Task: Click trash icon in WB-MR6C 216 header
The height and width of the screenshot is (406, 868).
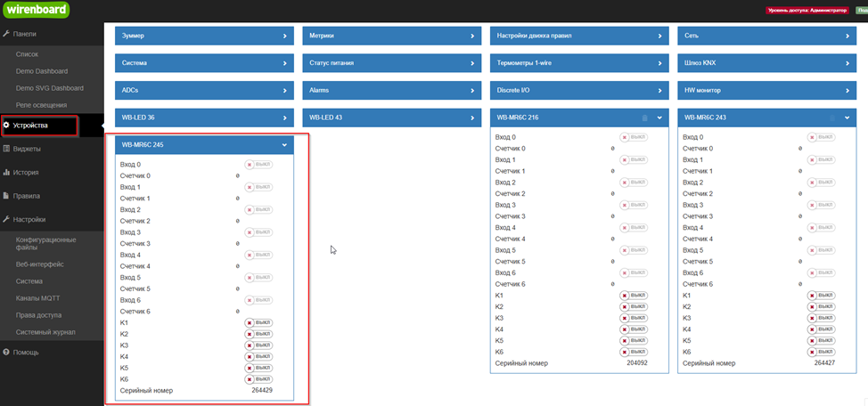Action: tap(643, 118)
